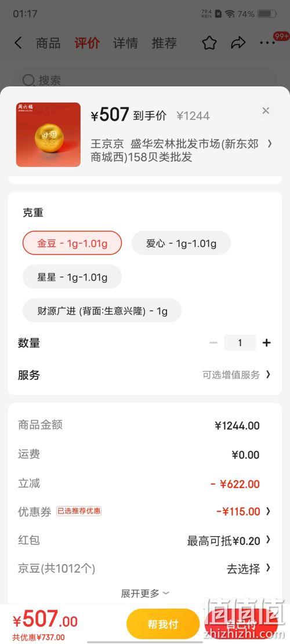
Task: Tap the search magnifier field
Action: click(145, 79)
